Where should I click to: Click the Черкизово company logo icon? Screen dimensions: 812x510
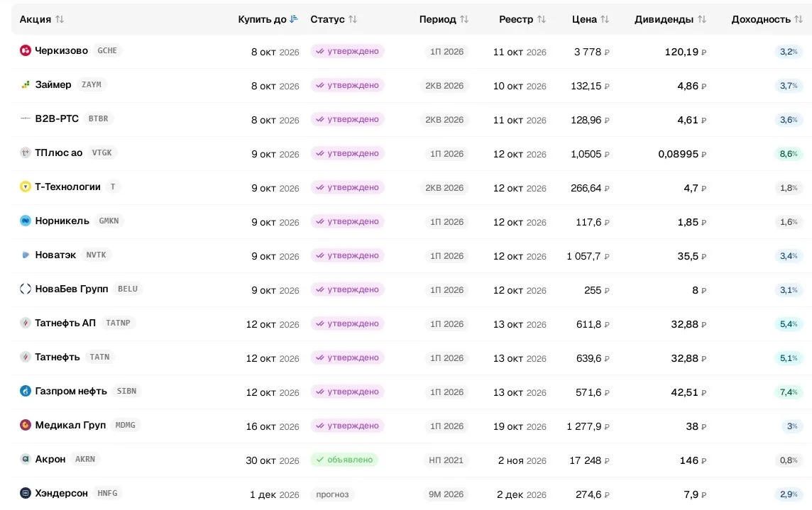point(26,50)
